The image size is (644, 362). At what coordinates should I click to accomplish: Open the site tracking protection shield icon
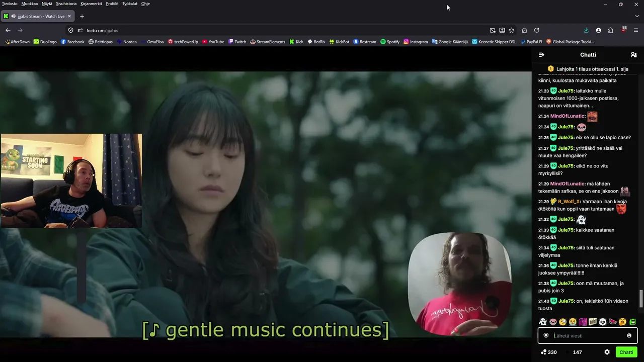tap(70, 30)
